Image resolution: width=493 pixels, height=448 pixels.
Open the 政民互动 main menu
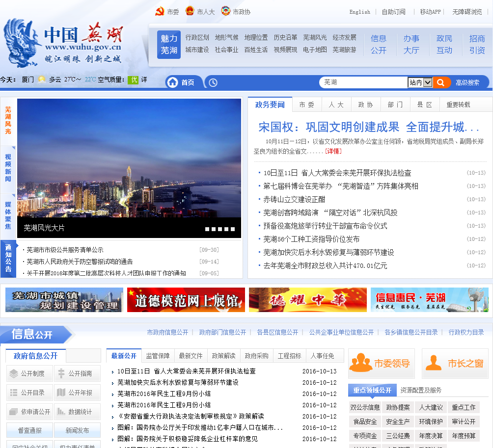pyautogui.click(x=444, y=45)
